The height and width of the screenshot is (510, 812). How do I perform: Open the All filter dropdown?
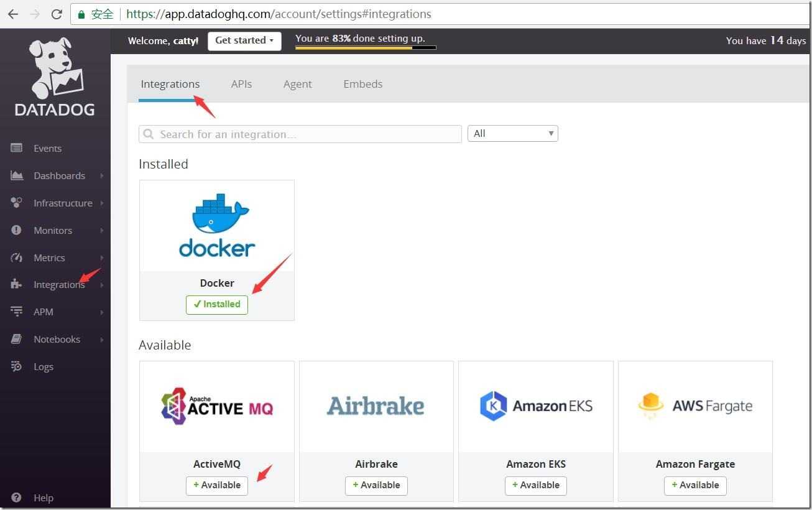(x=512, y=134)
